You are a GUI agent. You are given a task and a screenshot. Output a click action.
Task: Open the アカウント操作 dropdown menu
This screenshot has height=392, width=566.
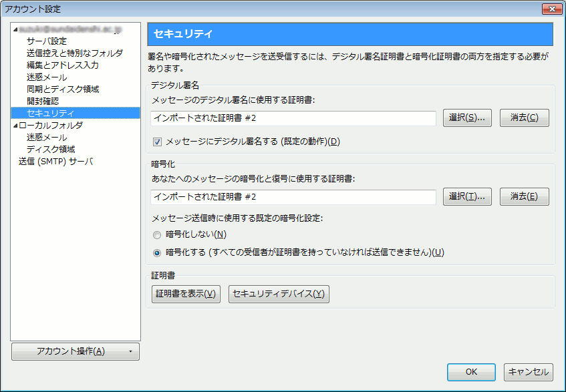76,351
